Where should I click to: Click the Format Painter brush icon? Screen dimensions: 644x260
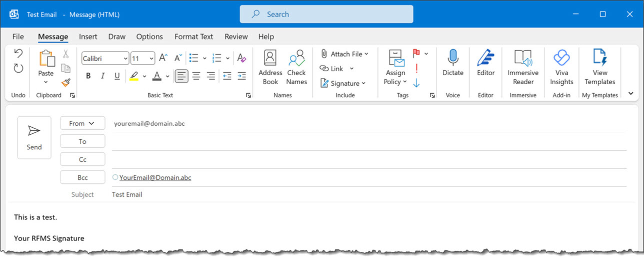[x=66, y=82]
